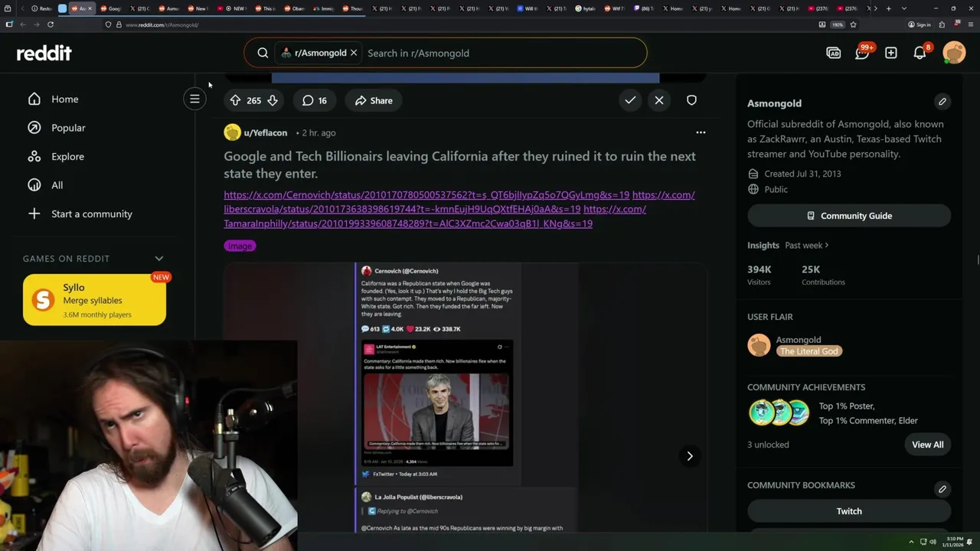Viewport: 980px width, 551px height.
Task: Remove the post with X icon
Action: [659, 100]
